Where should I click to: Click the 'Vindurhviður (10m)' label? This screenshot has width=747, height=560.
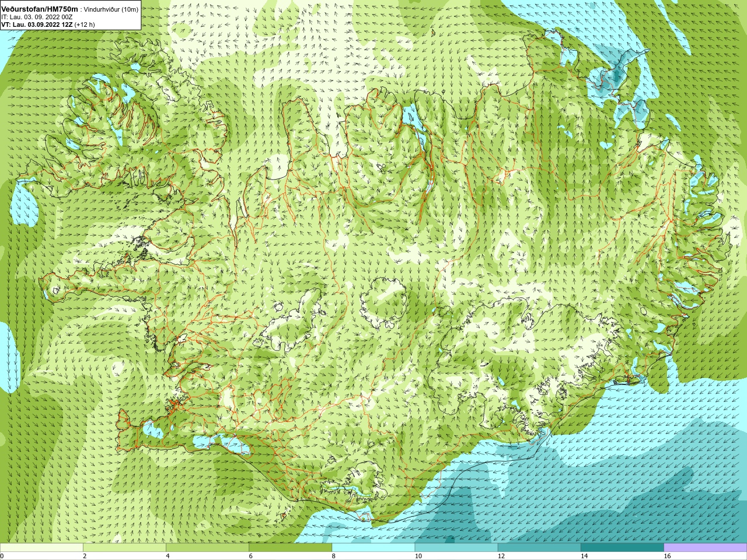coord(111,9)
